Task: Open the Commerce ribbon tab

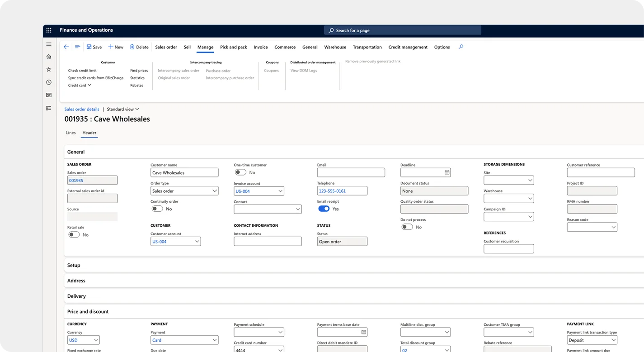Action: [x=285, y=47]
